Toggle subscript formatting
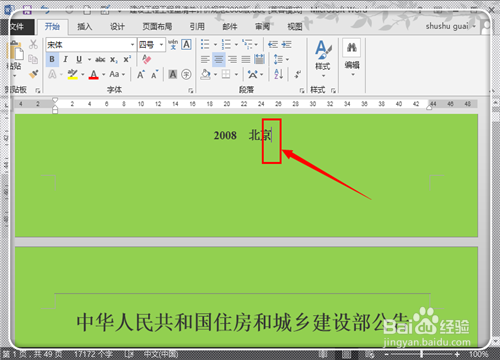Image resolution: width=500 pixels, height=360 pixels. pyautogui.click(x=114, y=60)
